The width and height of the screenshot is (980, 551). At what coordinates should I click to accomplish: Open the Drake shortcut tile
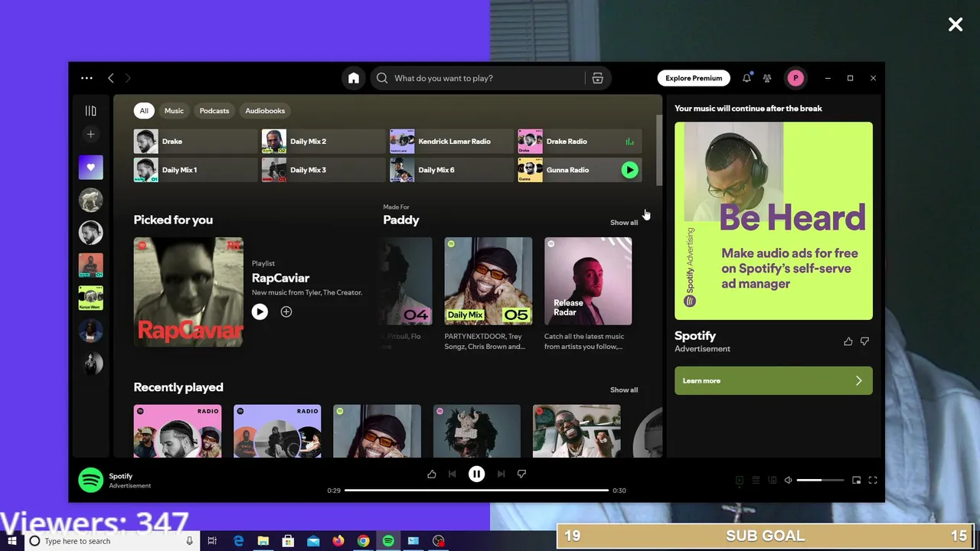coord(195,142)
